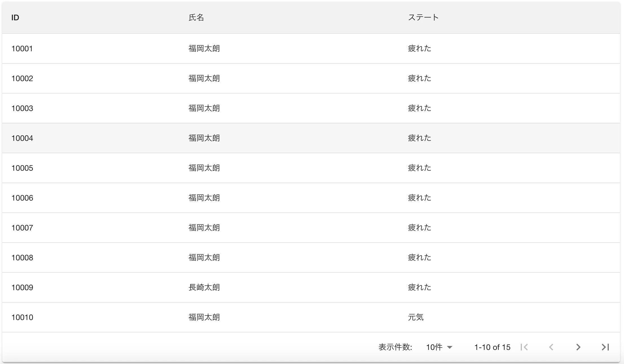Click the pagination label 1-10 of 15
This screenshot has width=624, height=364.
click(492, 347)
